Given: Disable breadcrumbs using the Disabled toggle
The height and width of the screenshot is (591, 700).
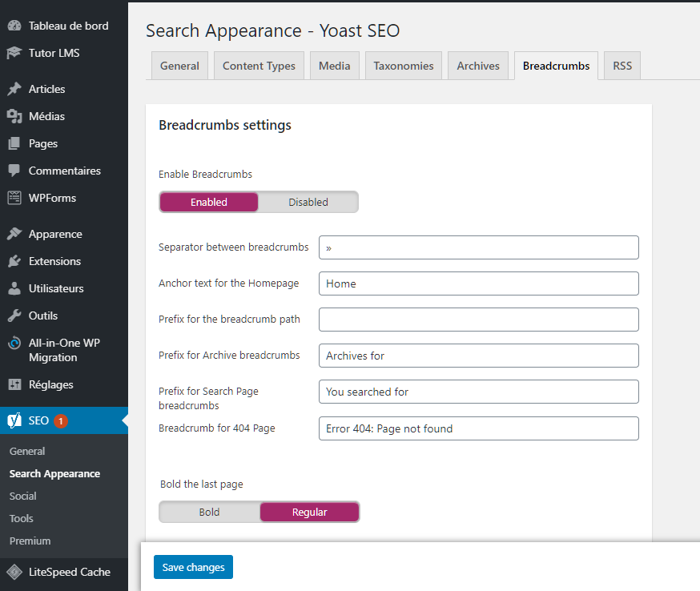Looking at the screenshot, I should pyautogui.click(x=308, y=202).
